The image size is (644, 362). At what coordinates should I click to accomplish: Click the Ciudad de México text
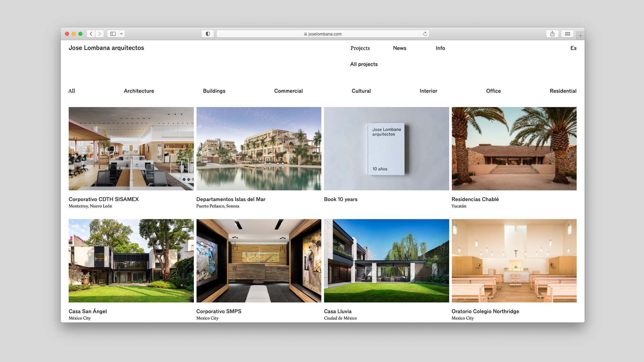pyautogui.click(x=340, y=318)
